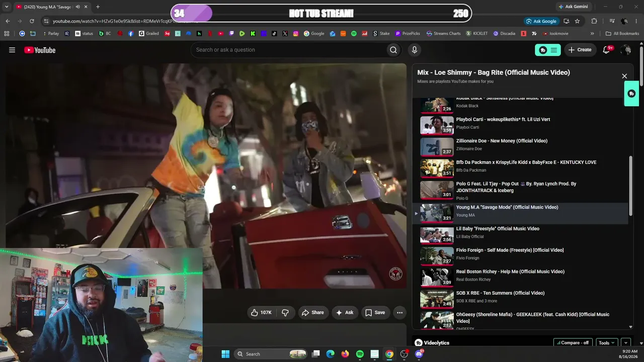644x362 pixels.
Task: Close the Loe Shimmy mix playlist panel
Action: [624, 76]
